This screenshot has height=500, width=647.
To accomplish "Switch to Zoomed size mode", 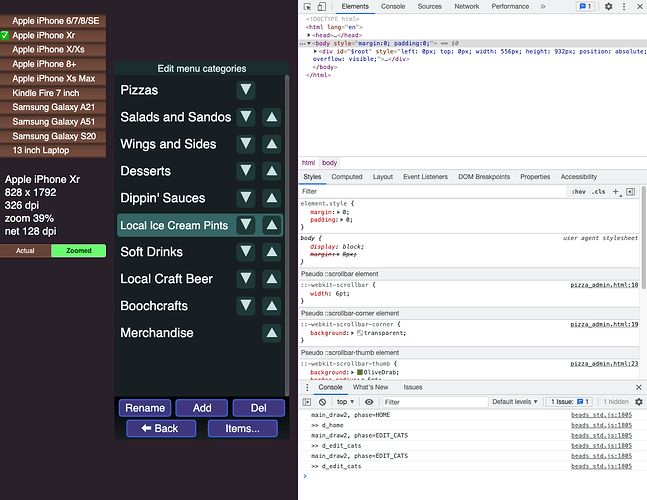I will tap(78, 251).
